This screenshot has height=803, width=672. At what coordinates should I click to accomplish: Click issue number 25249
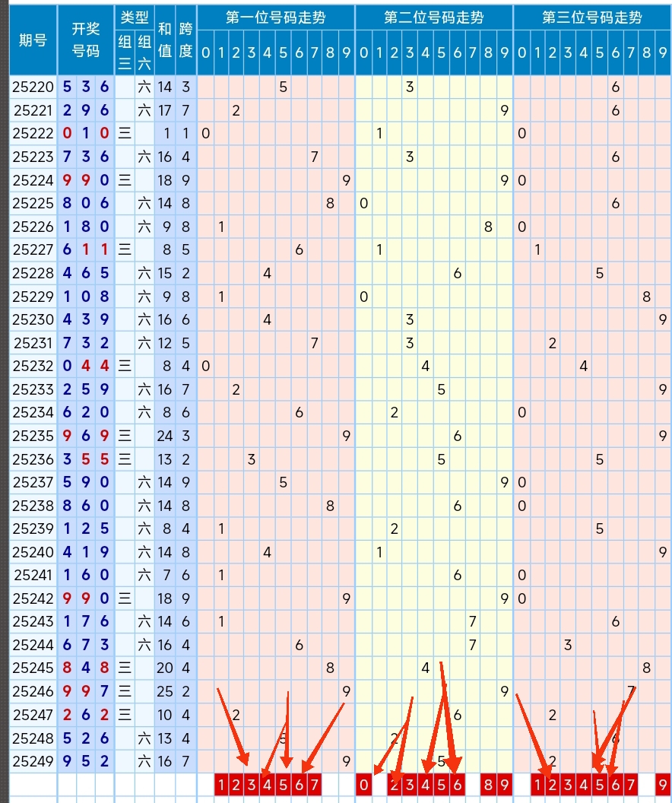coord(33,761)
